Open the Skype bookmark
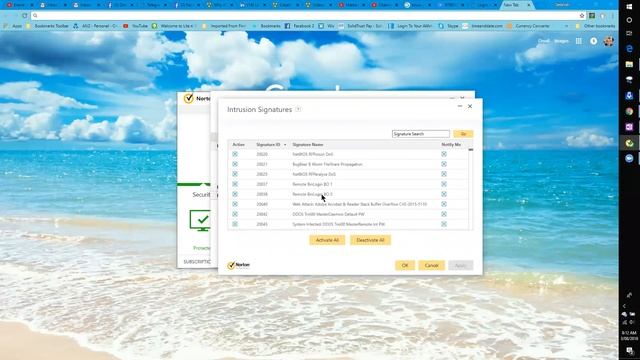This screenshot has height=360, width=640. click(449, 26)
